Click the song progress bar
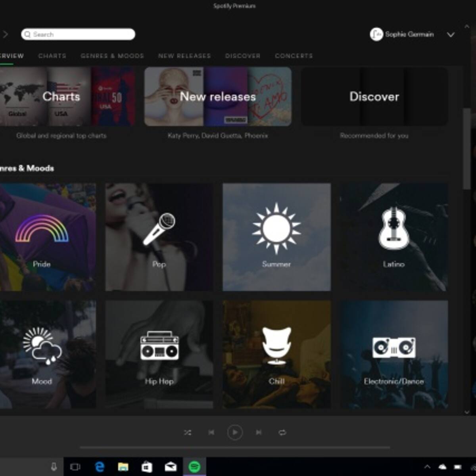476x476 pixels. 235,447
